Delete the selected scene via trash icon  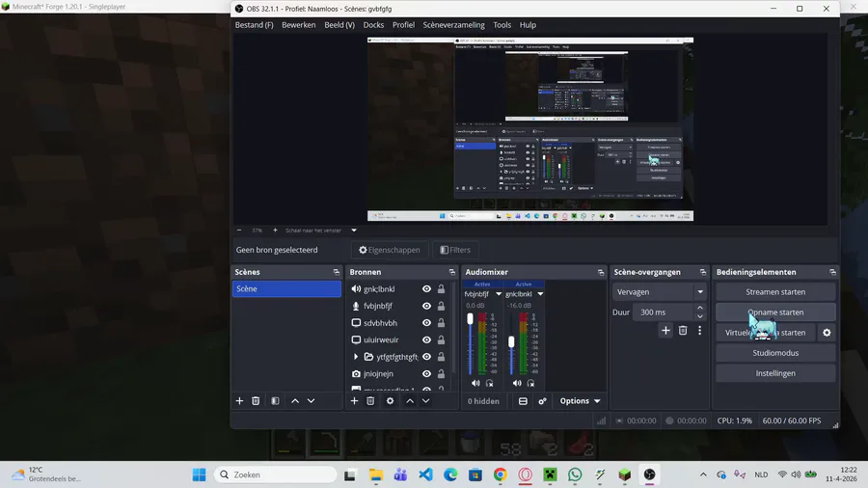pos(256,400)
